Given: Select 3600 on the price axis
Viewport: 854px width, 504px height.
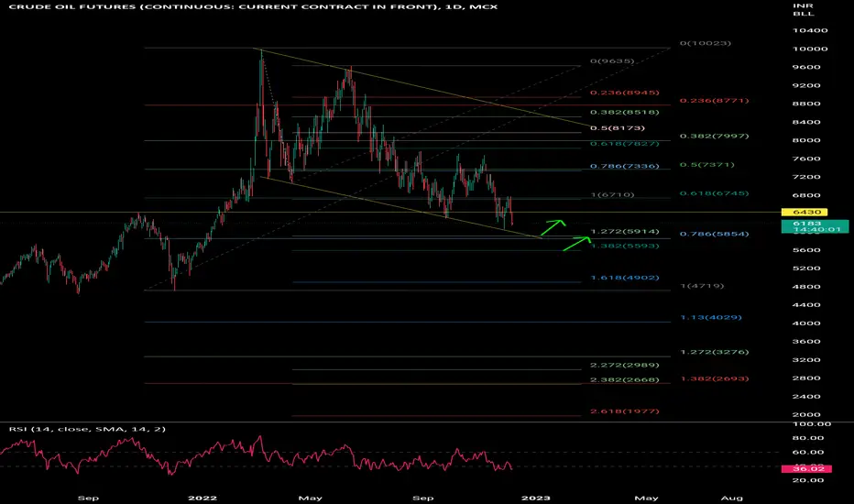Looking at the screenshot, I should point(806,342).
